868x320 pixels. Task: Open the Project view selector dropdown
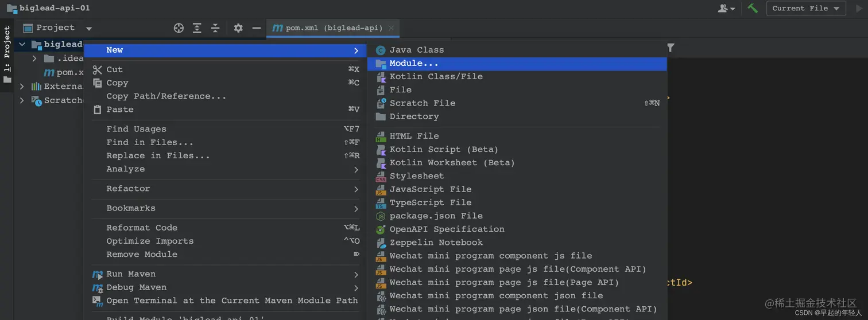[58, 28]
